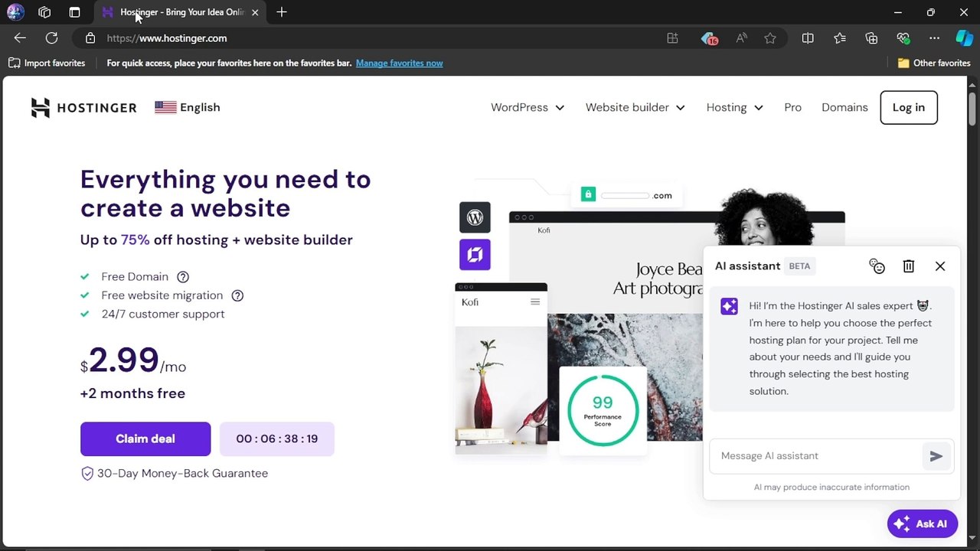
Task: Click the green lock icon in domain illustration
Action: 588,194
